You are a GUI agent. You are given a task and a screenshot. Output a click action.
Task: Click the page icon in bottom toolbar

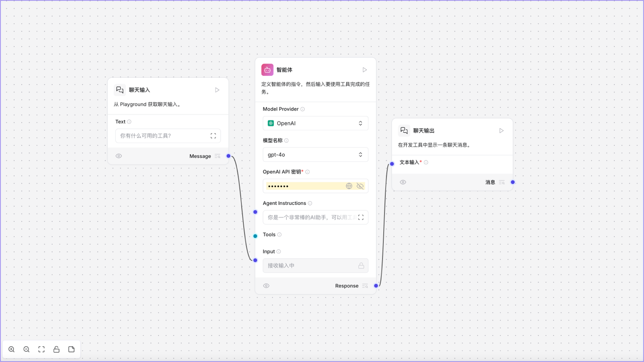tap(71, 349)
